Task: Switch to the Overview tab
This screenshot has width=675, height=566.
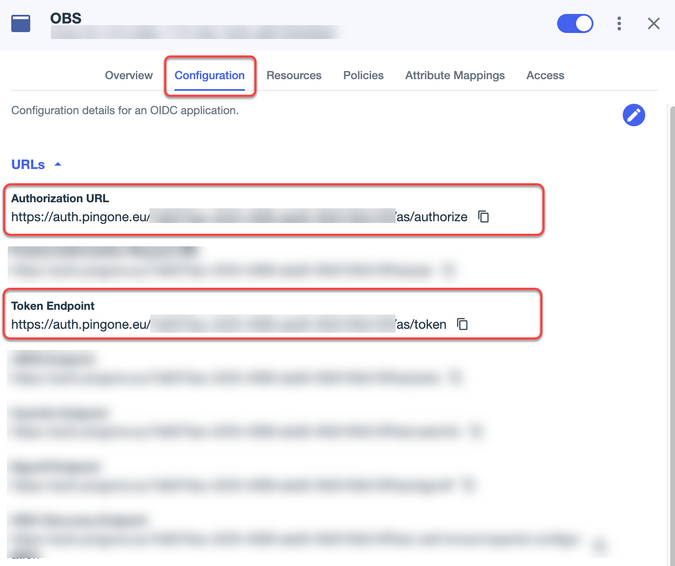Action: pyautogui.click(x=129, y=76)
